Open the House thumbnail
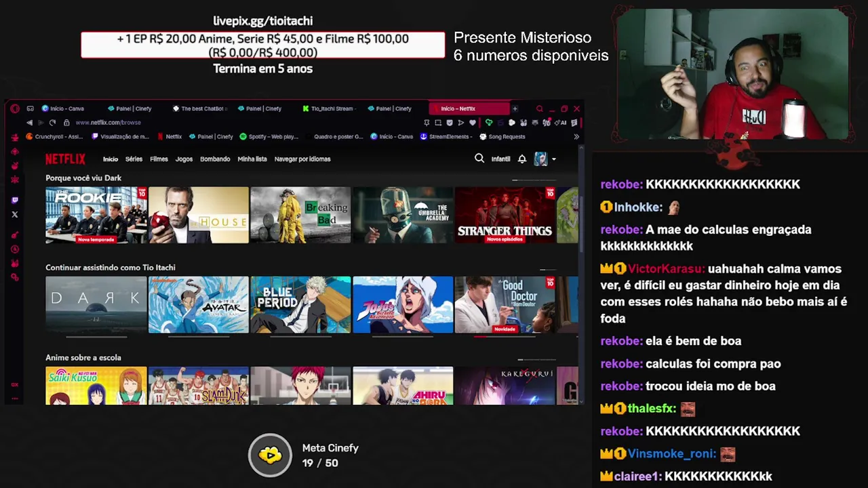 point(199,215)
